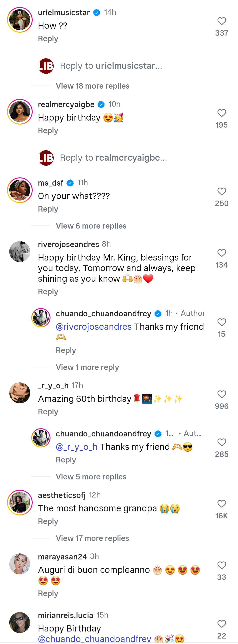Toggle like on chuando's reply with 15 likes
238x644 pixels.
(x=221, y=322)
